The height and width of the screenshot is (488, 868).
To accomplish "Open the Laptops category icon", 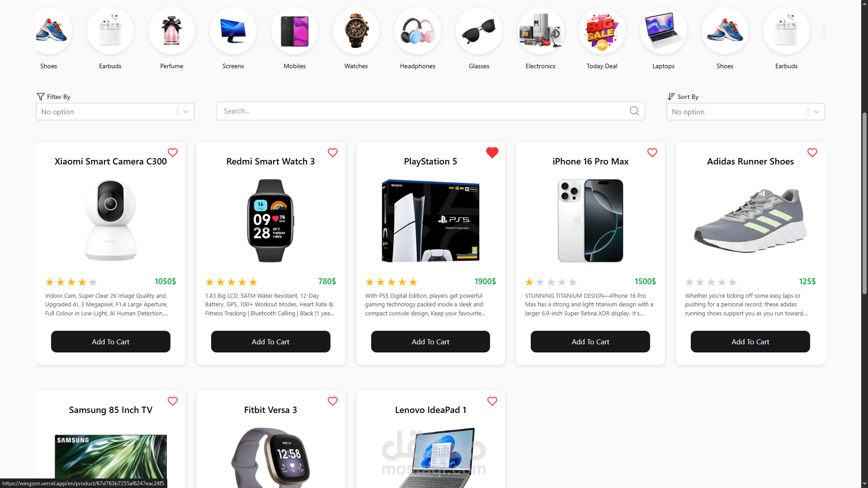I will click(663, 31).
